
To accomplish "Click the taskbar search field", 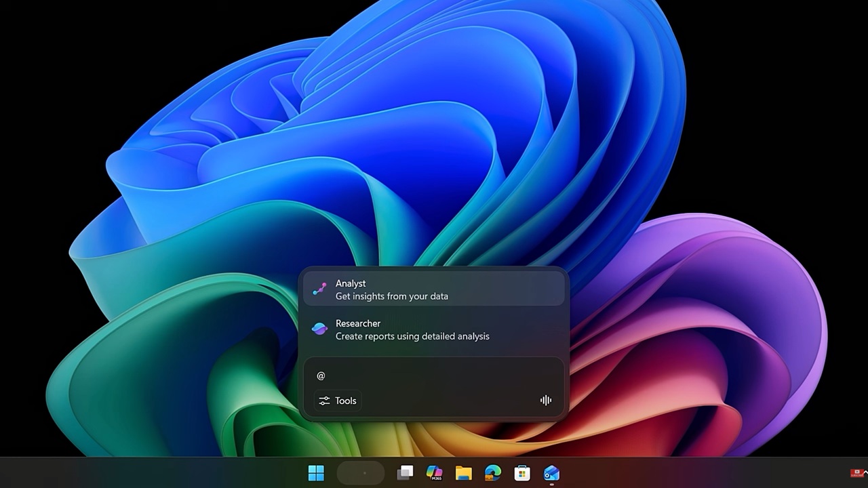I will [x=361, y=472].
